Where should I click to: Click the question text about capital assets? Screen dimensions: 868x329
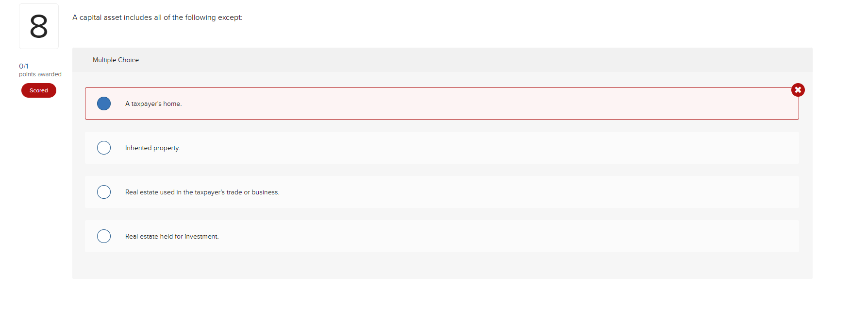[x=158, y=17]
